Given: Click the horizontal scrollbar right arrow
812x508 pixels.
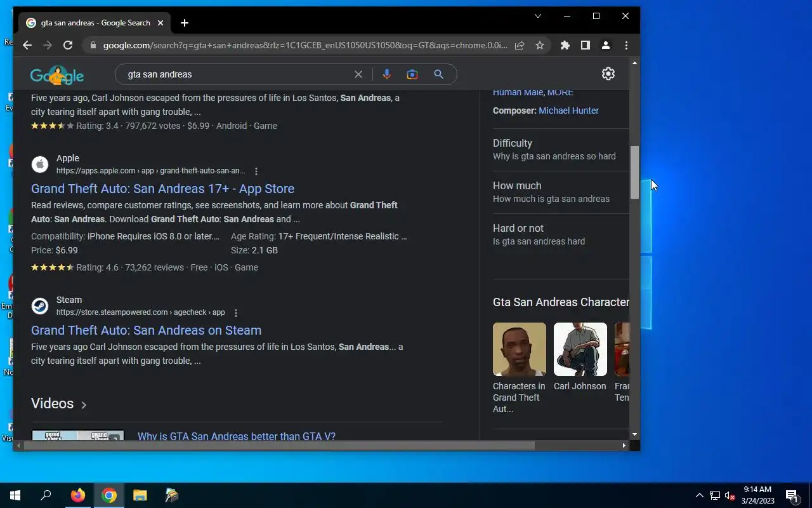Looking at the screenshot, I should [624, 446].
